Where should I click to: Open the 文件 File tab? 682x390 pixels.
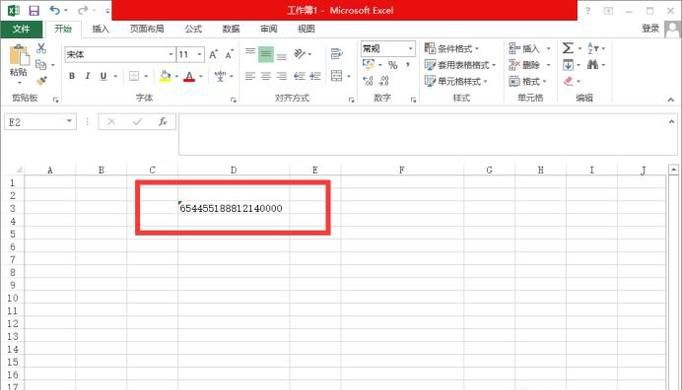(21, 29)
